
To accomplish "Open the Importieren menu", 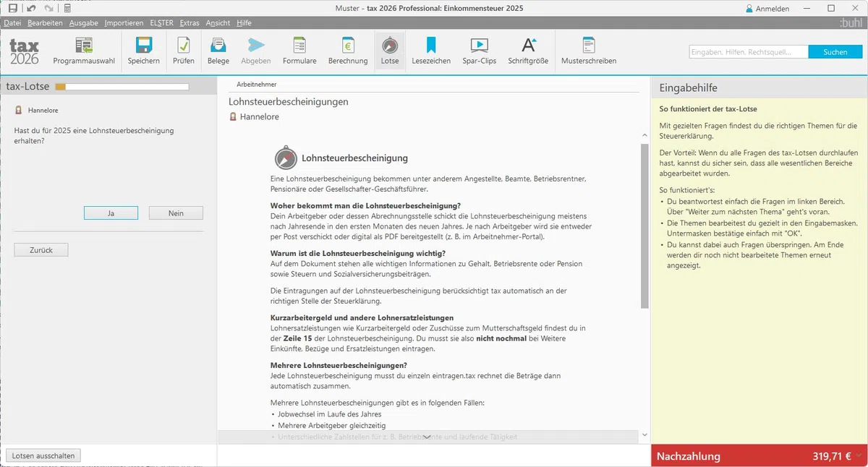I will click(x=124, y=23).
